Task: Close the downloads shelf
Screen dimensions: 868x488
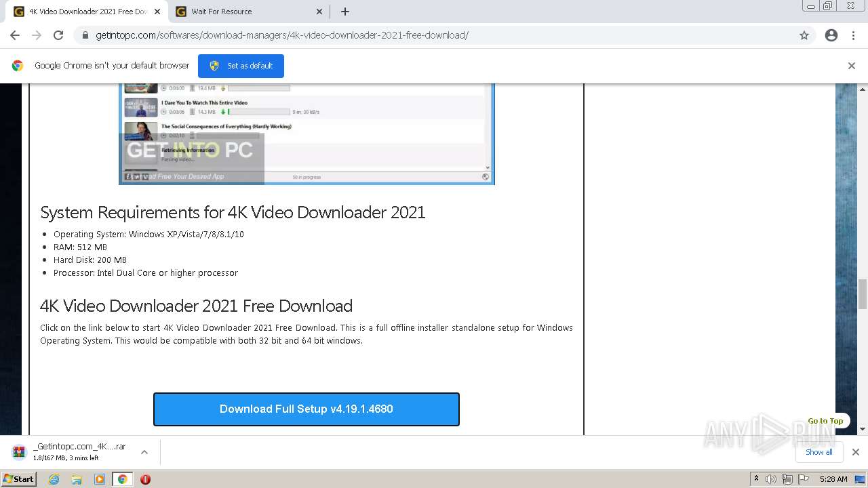Action: (x=856, y=452)
